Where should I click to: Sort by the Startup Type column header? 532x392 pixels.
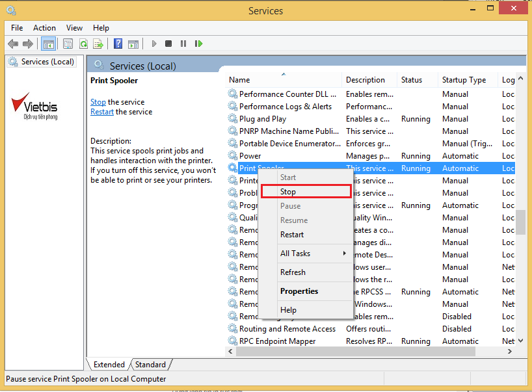click(464, 80)
